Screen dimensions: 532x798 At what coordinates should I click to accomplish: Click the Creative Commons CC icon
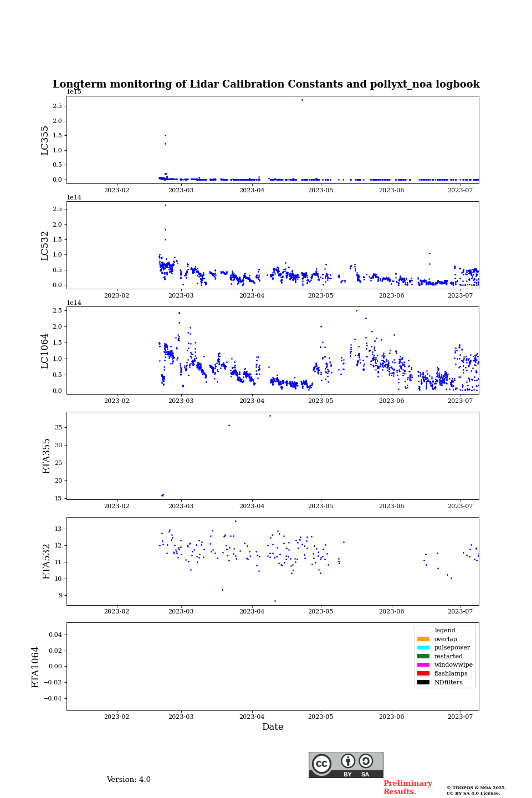pyautogui.click(x=321, y=764)
